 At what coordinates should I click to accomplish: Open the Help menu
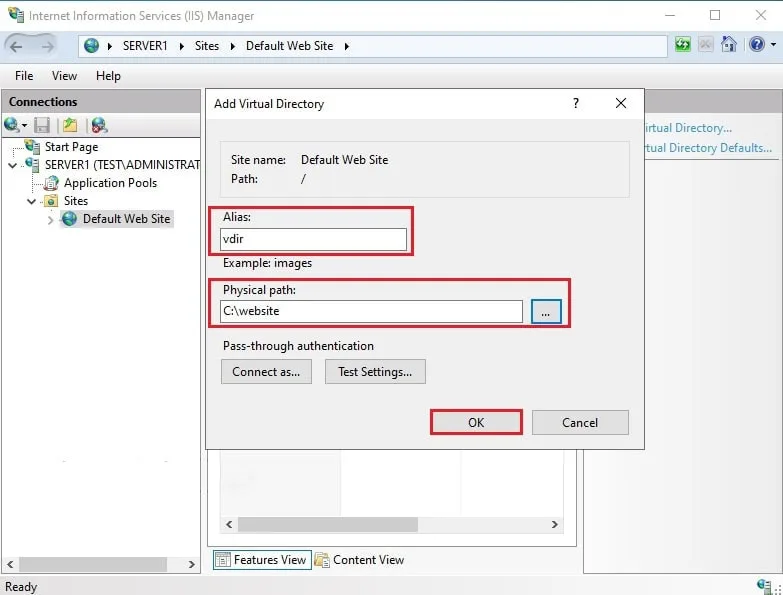click(x=108, y=76)
